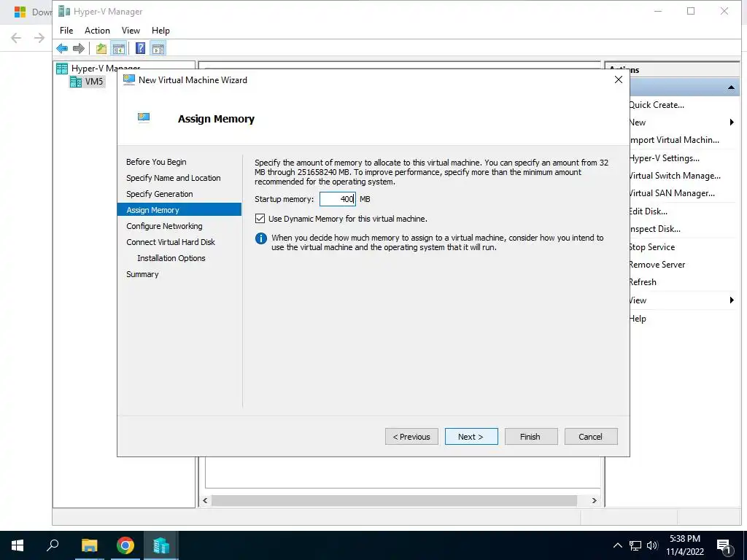Click Edit Disk action
This screenshot has width=747, height=560.
(x=649, y=211)
